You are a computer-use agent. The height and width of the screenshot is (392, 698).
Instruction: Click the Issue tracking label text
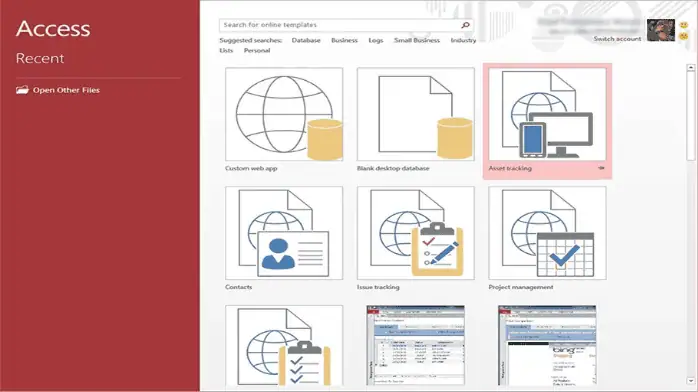point(378,287)
